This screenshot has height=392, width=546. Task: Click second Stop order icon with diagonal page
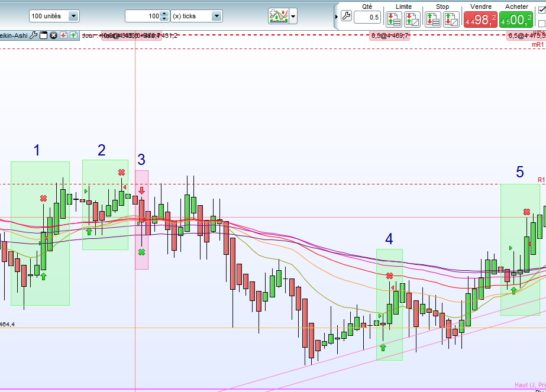click(x=451, y=19)
